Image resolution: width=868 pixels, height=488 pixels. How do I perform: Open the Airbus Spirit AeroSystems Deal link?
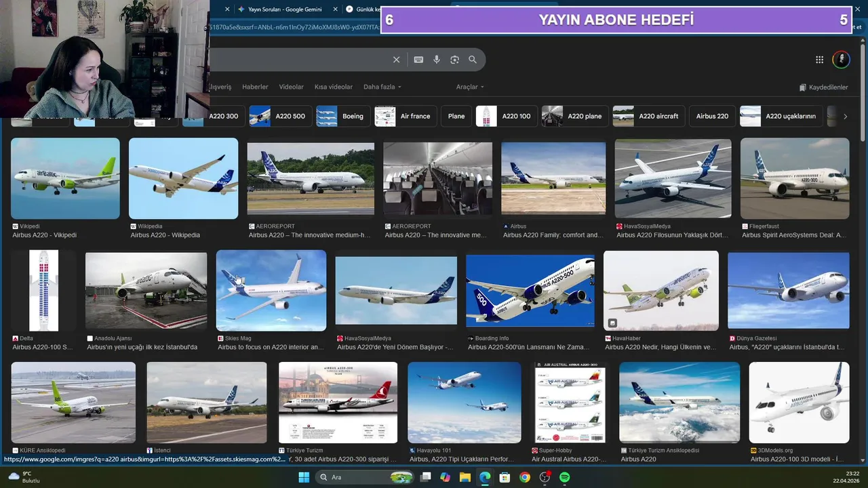[x=794, y=235]
